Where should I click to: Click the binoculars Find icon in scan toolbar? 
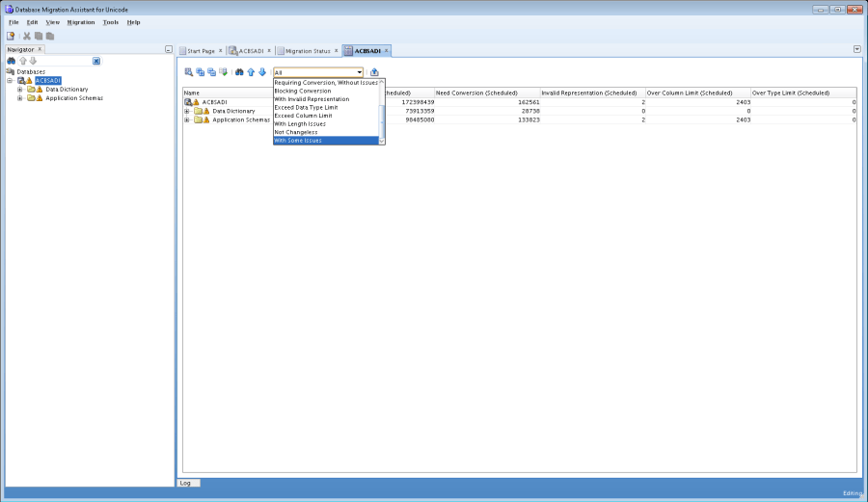(239, 72)
